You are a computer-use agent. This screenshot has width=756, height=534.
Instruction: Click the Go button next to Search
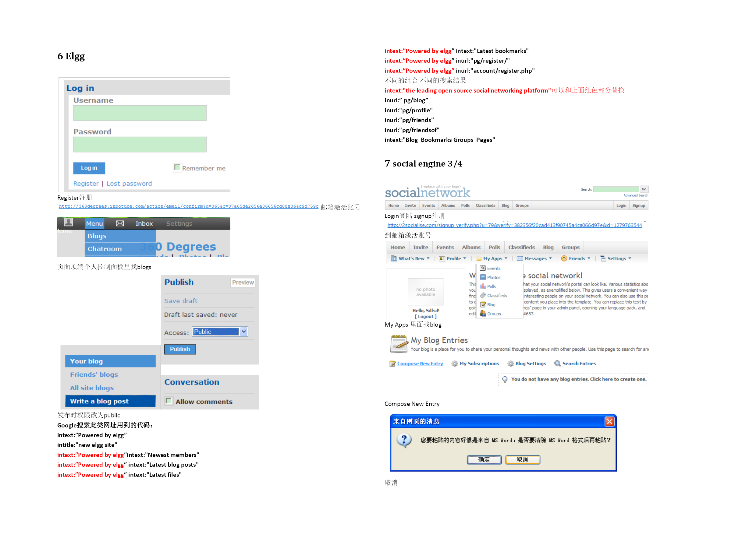(644, 189)
